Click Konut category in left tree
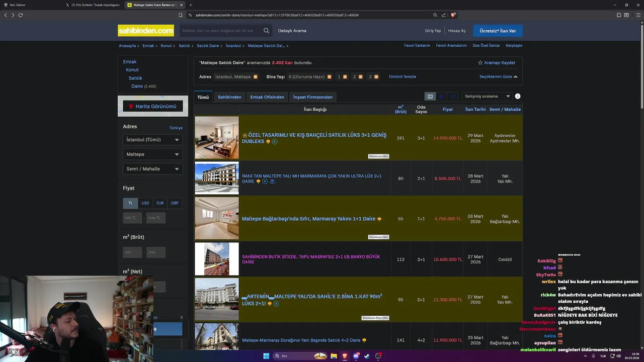This screenshot has height=362, width=644. point(132,70)
